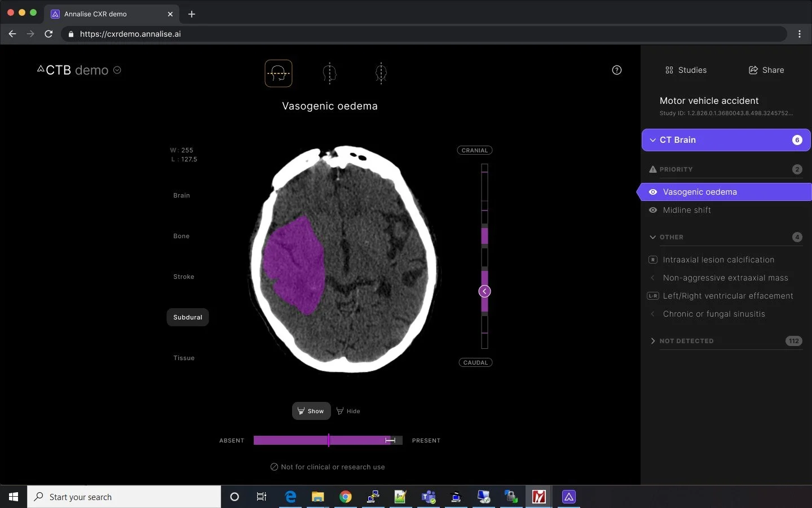The height and width of the screenshot is (508, 812).
Task: Click the R laterality icon beside Intraaxial lesion calcification
Action: coord(652,260)
